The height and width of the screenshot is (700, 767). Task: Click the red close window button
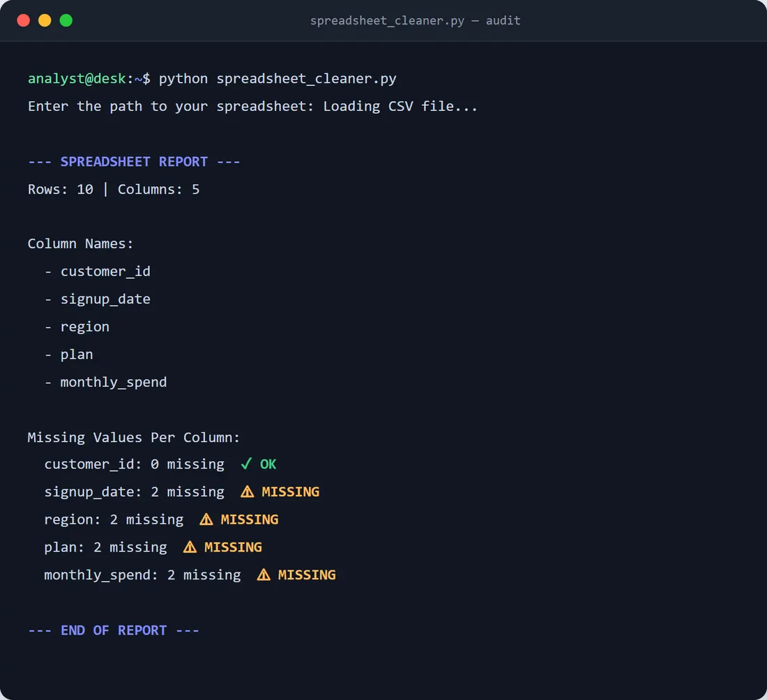tap(24, 20)
